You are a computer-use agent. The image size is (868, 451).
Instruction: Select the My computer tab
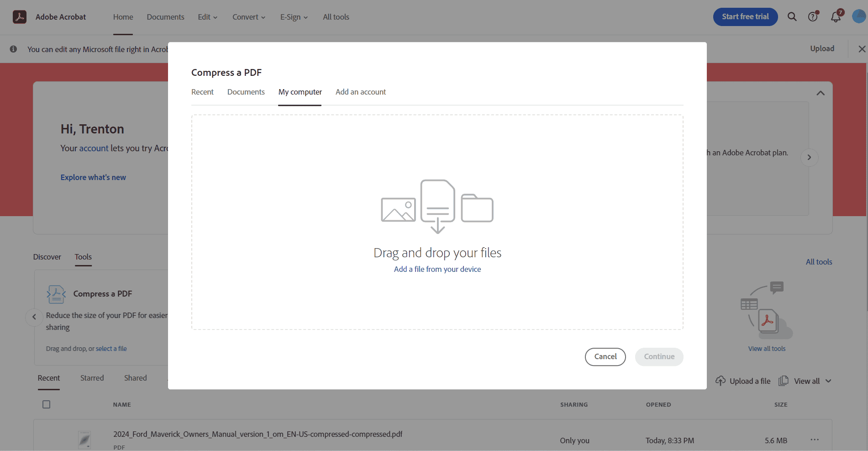pos(300,92)
